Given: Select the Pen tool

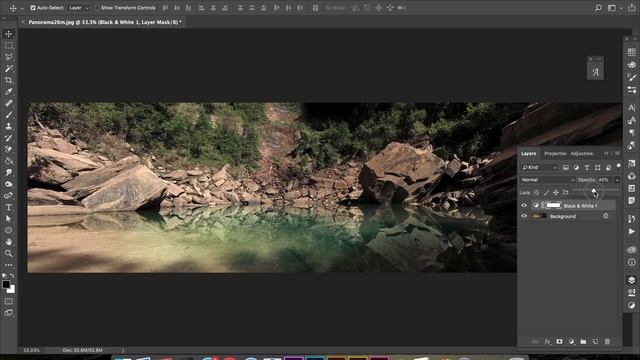Looking at the screenshot, I should click(x=9, y=196).
